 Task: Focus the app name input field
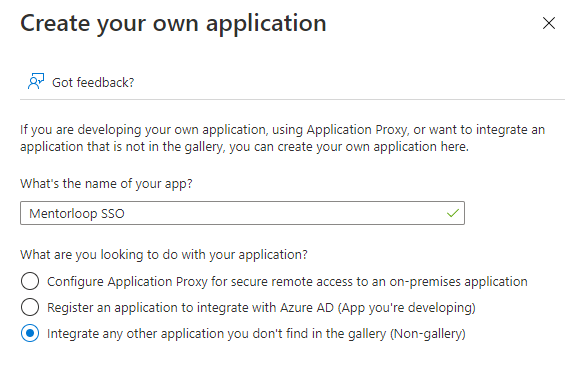coord(242,213)
